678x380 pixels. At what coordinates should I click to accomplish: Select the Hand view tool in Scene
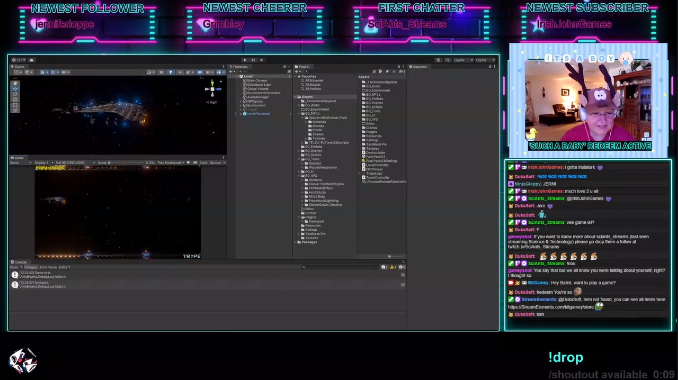point(15,83)
